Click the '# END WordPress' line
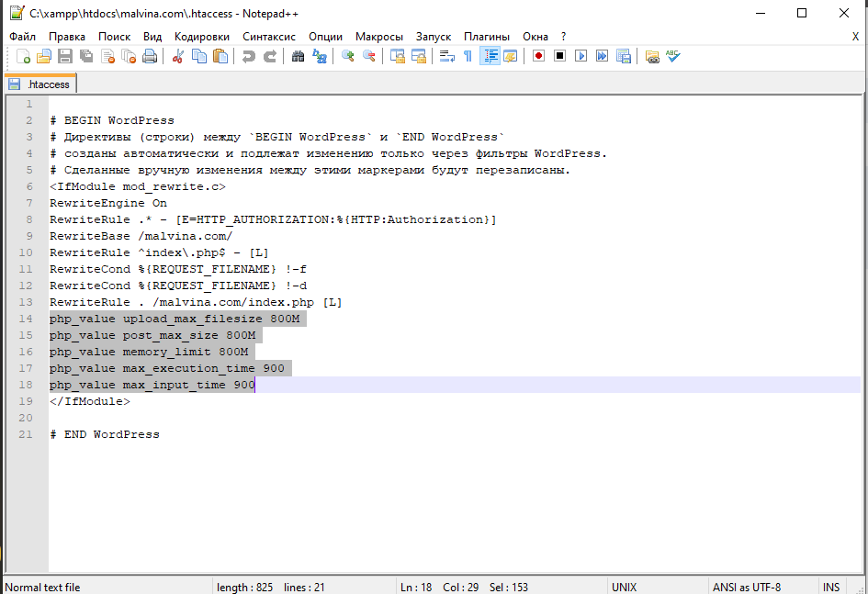 click(105, 434)
